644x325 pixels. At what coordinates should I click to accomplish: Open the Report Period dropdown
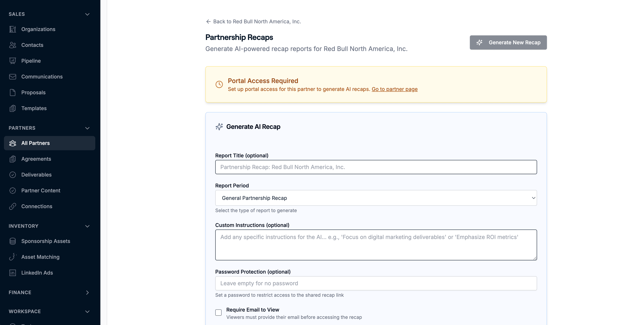[376, 198]
